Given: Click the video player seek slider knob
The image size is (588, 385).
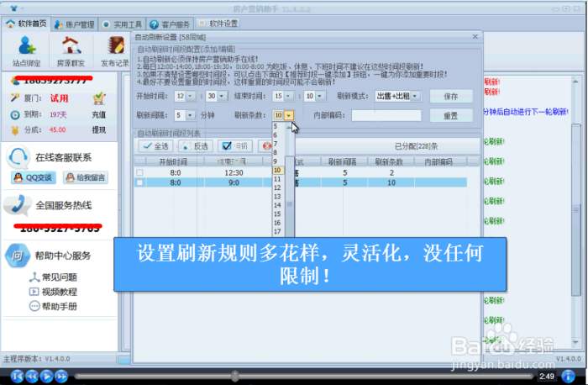Looking at the screenshot, I should [x=235, y=375].
